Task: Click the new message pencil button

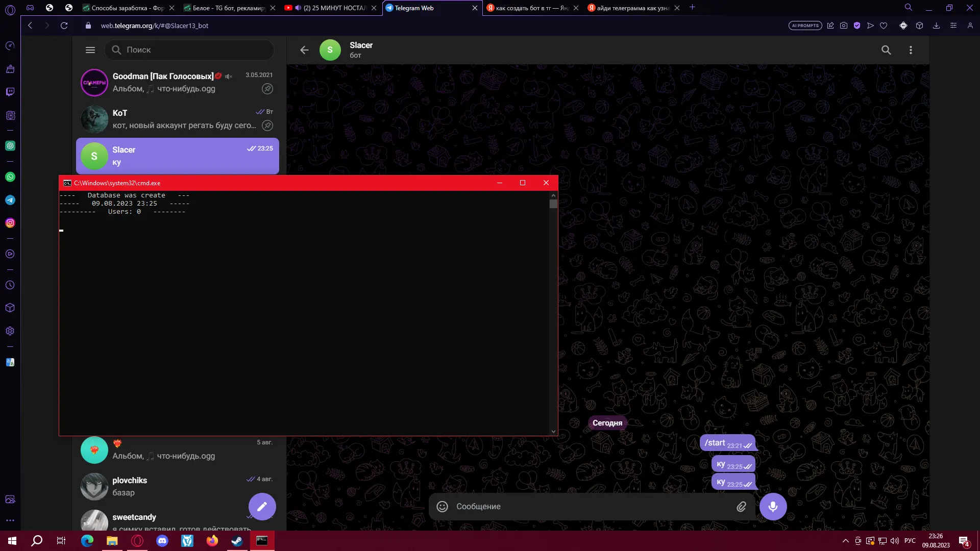Action: click(262, 507)
